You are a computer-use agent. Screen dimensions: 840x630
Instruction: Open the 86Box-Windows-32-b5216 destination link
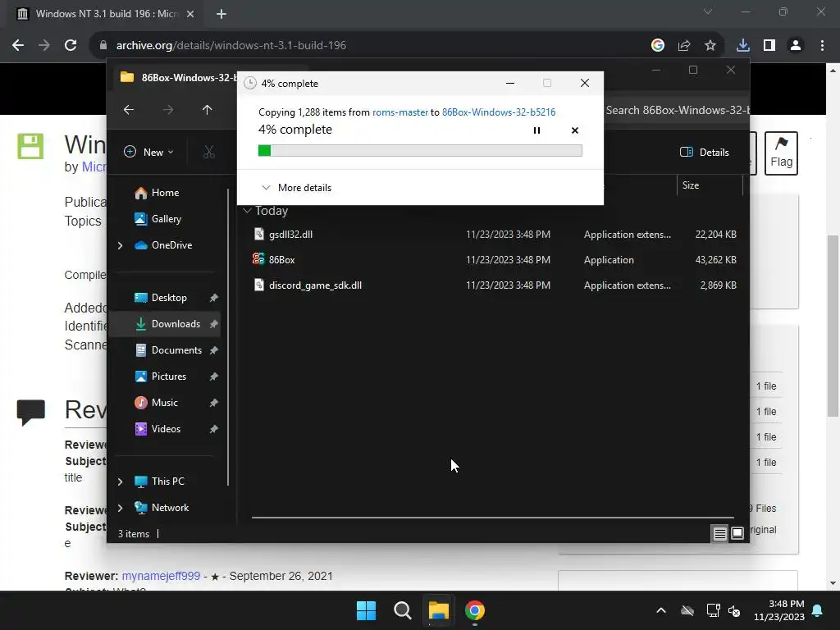[x=499, y=112]
